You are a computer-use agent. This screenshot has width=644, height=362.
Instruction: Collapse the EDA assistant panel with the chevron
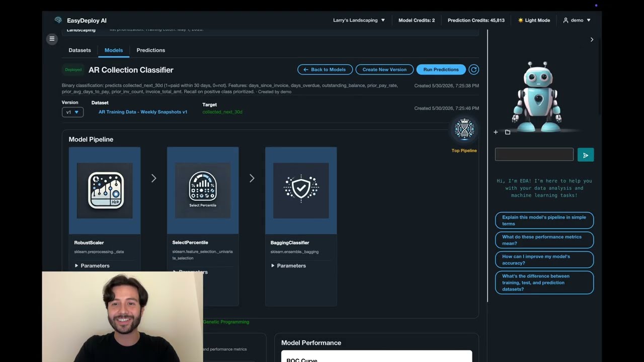592,40
